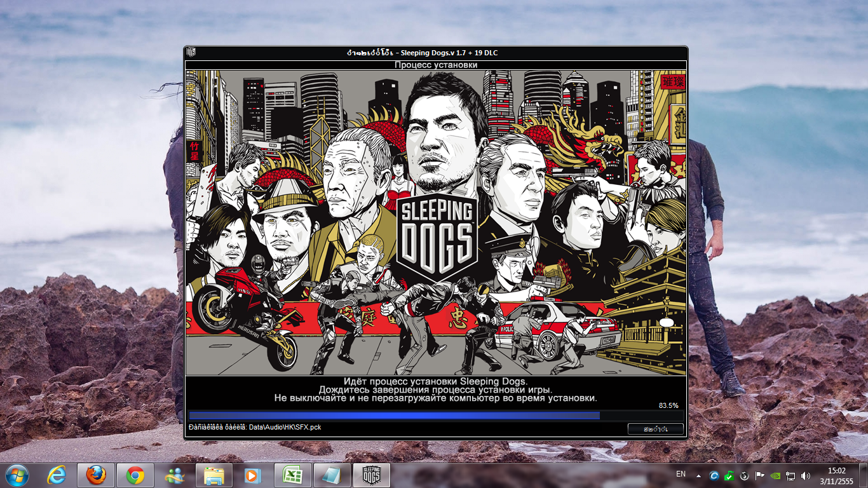Switch to the Notepad window on the taskbar
This screenshot has width=868, height=488.
pos(332,475)
